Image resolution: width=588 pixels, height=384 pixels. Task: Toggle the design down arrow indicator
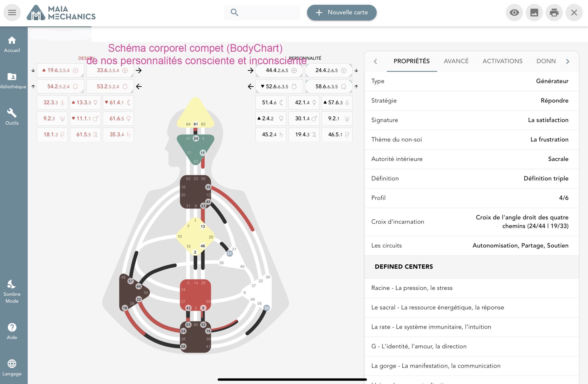point(33,70)
